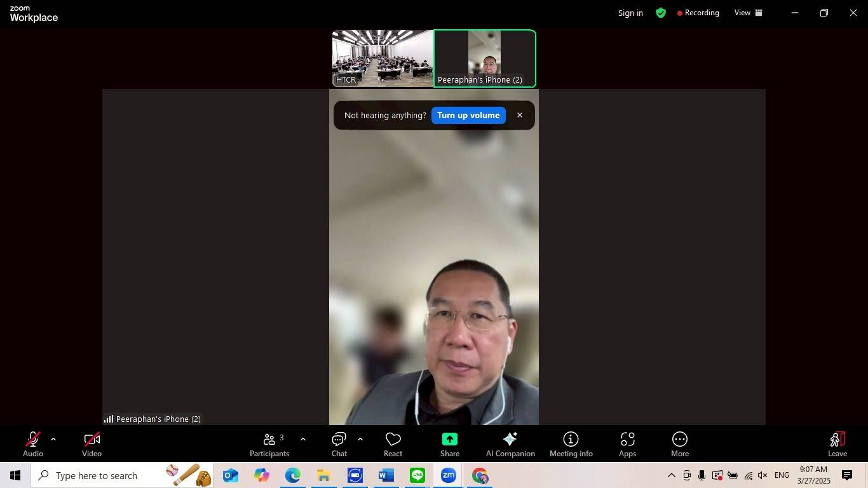Click Sign in at the top
This screenshot has height=488, width=868.
coord(630,13)
